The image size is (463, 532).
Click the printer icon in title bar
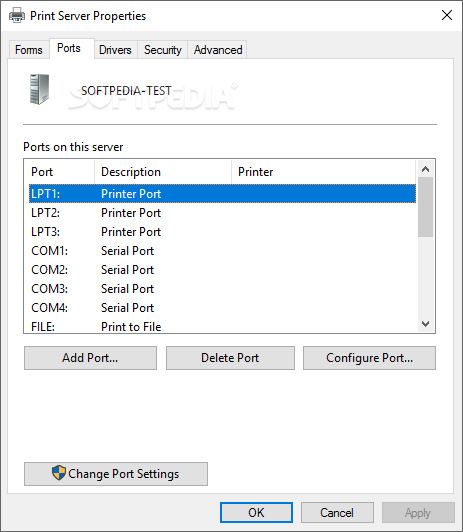coord(17,16)
